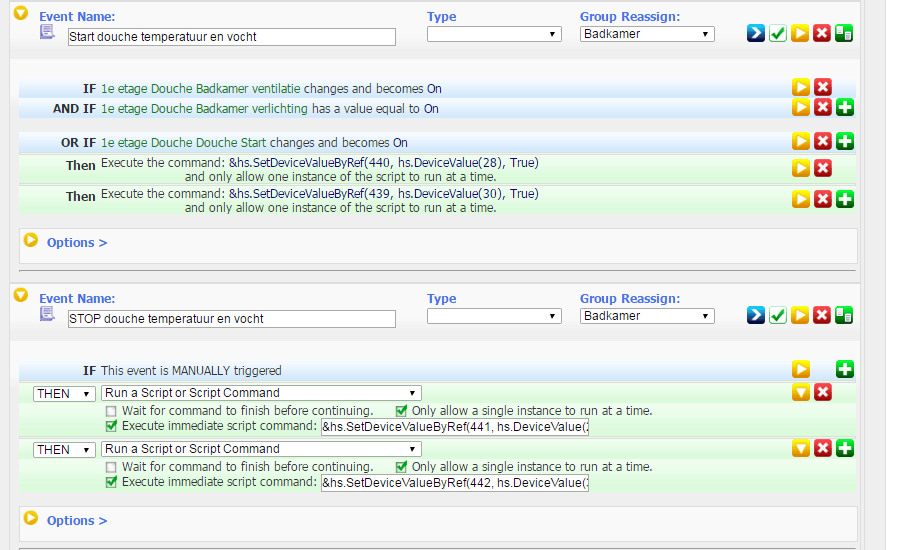The height and width of the screenshot is (550, 908).
Task: Open notes icon for Start douche event
Action: tap(47, 32)
